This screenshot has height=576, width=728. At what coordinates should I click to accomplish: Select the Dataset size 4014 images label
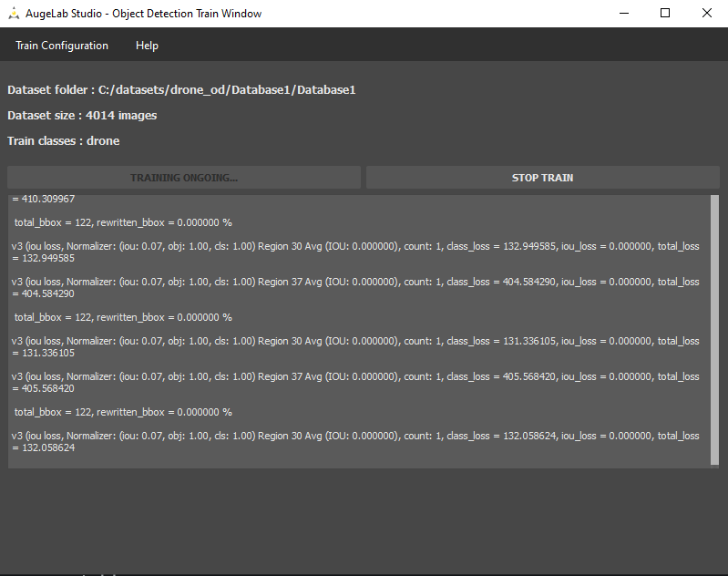pos(82,116)
